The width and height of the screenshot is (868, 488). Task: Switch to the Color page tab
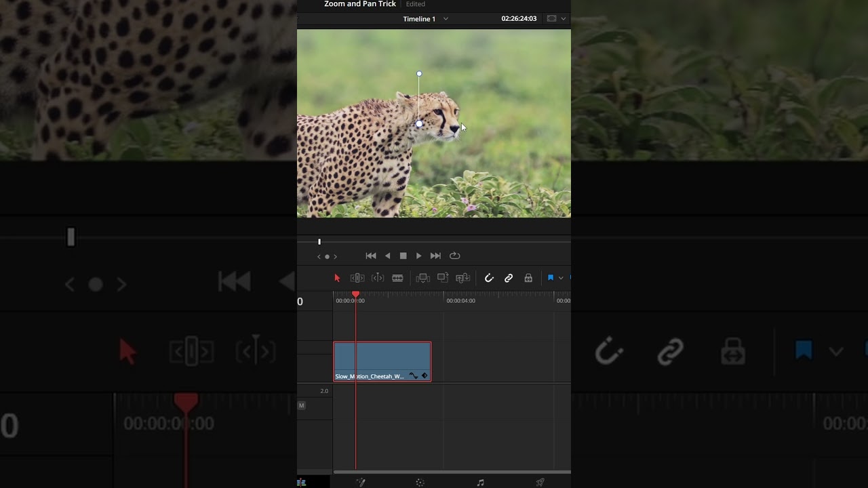click(420, 483)
